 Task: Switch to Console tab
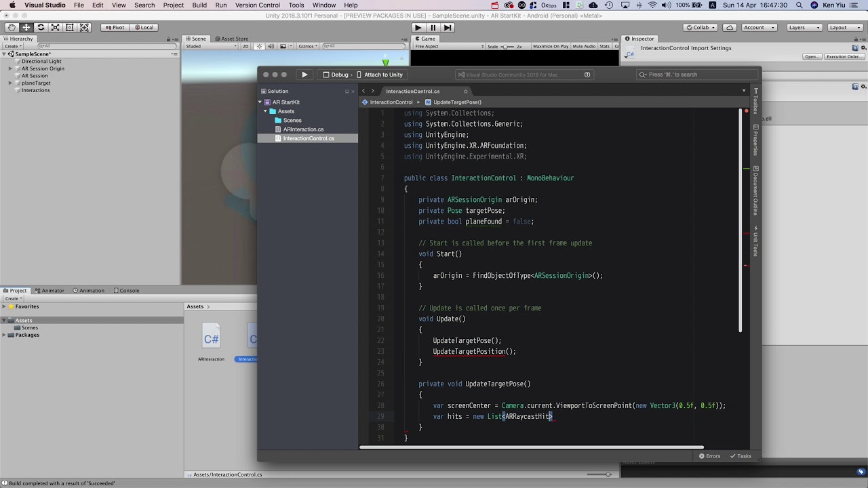point(125,290)
